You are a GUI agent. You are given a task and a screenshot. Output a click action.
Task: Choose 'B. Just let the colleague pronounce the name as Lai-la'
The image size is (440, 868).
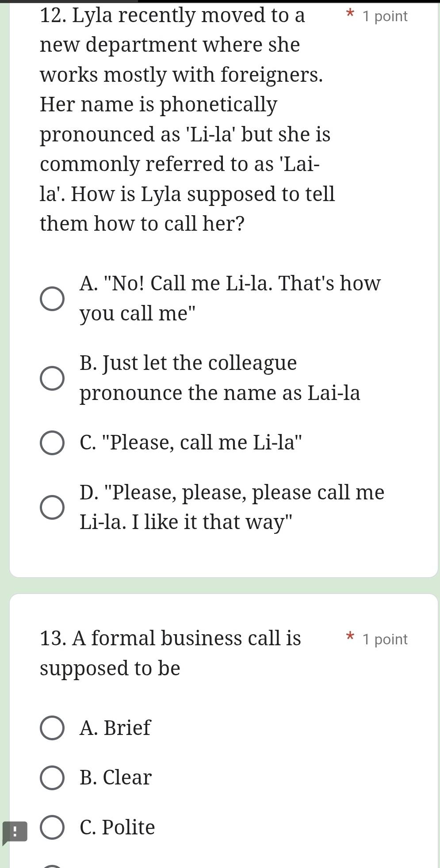[x=52, y=378]
